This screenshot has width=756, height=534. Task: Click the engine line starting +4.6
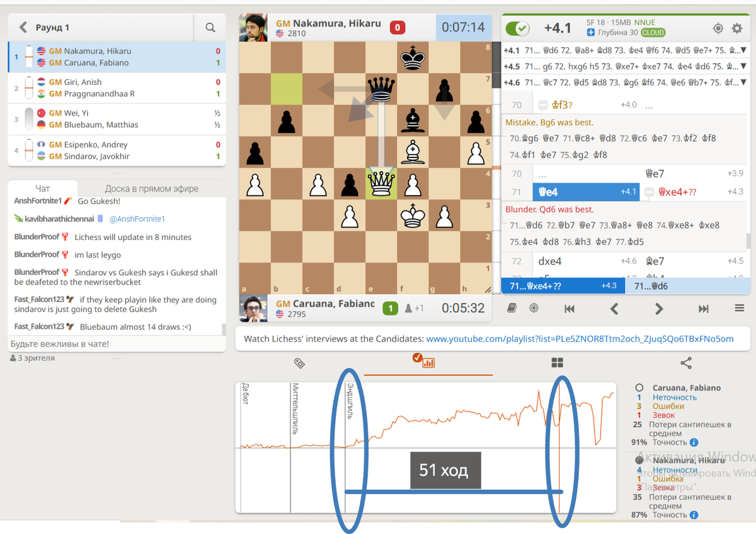tap(625, 81)
